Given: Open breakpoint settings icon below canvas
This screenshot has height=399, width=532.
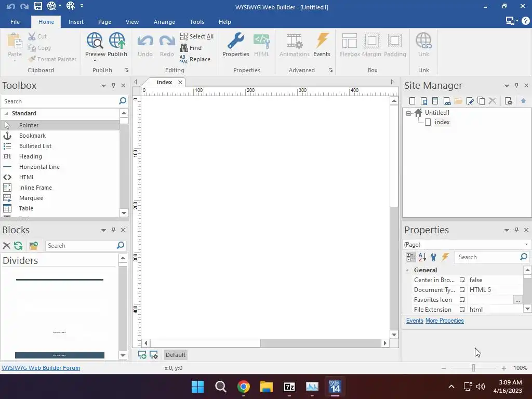Looking at the screenshot, I should click(x=154, y=355).
